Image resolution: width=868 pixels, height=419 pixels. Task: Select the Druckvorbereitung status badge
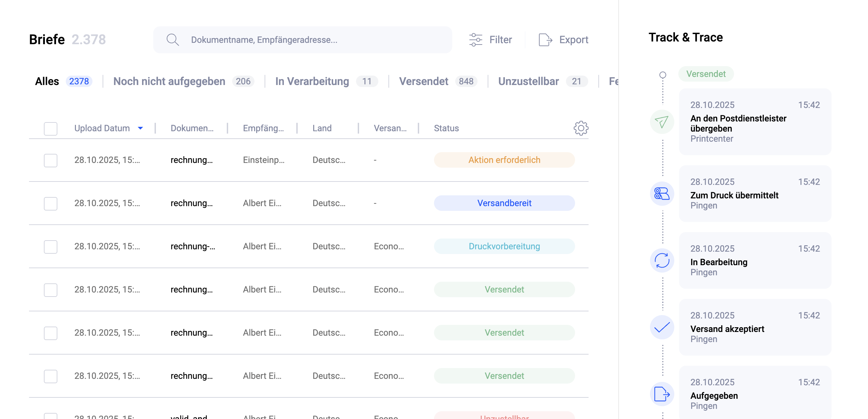[504, 246]
